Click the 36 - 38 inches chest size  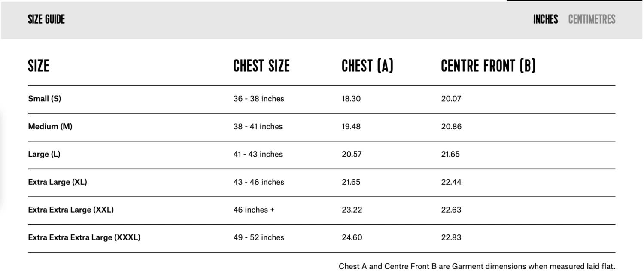tap(258, 99)
